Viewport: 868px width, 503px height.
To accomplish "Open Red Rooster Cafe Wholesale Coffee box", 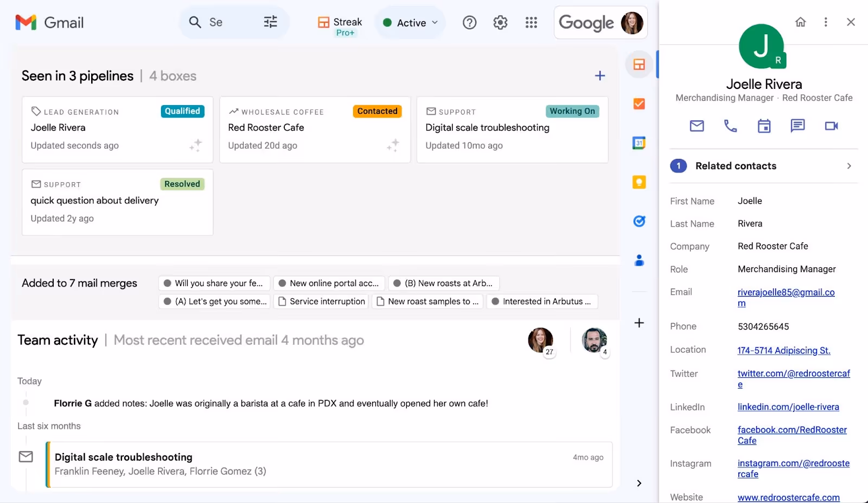I will click(x=315, y=130).
